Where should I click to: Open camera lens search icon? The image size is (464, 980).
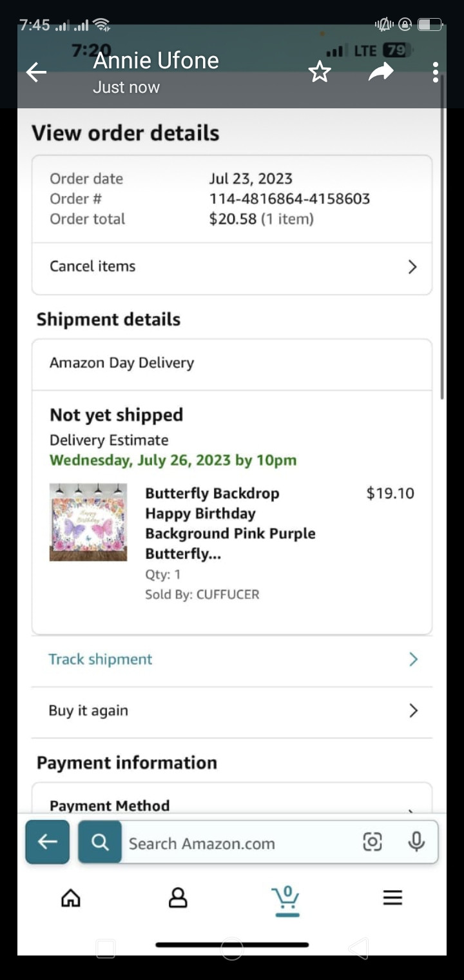point(372,842)
